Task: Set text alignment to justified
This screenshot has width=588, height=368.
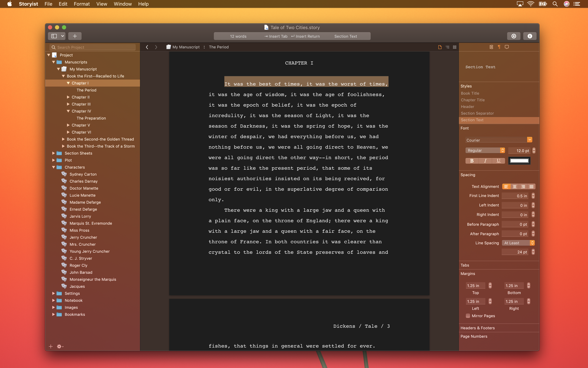Action: (x=531, y=186)
